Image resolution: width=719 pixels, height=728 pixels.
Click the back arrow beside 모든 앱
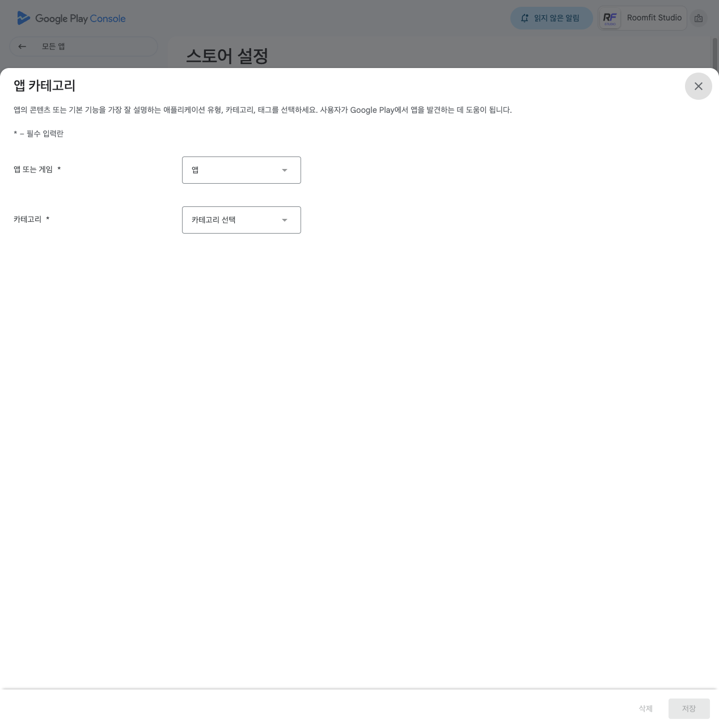coord(22,46)
